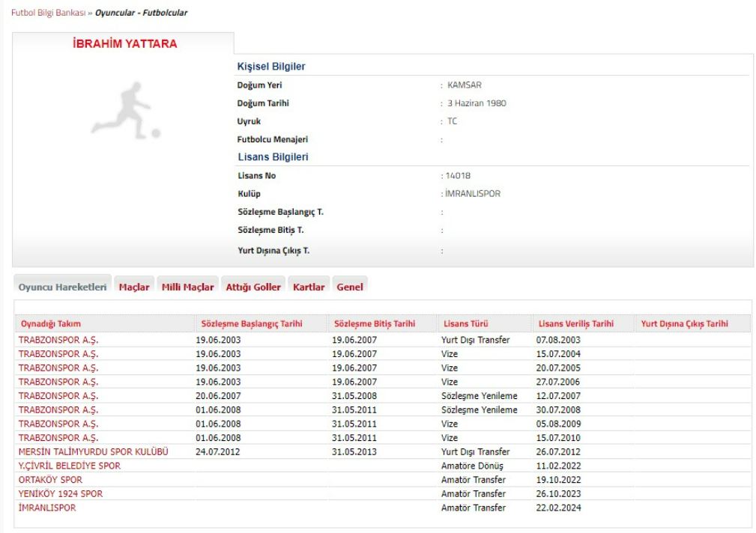Click the İBRAHİM YATTARA player name heading
Viewport: 756px width, 533px height.
[x=125, y=44]
